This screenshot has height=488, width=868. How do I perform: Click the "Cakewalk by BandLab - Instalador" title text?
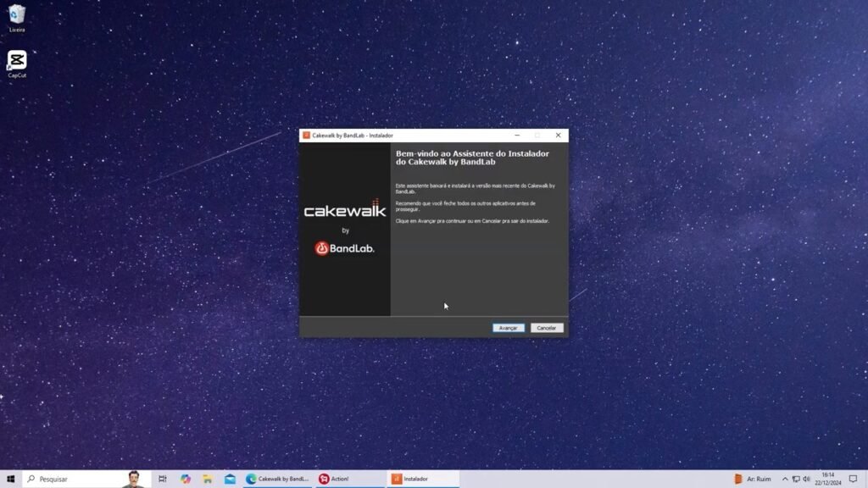(x=353, y=136)
